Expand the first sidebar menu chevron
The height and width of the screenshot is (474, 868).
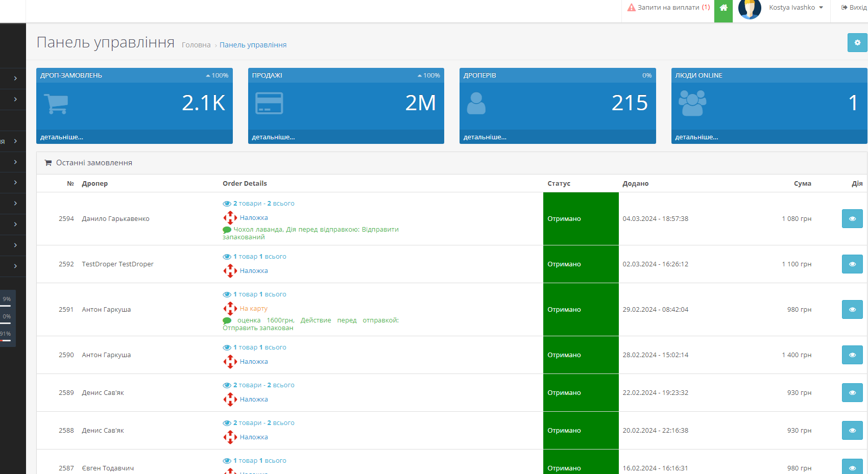(x=15, y=79)
